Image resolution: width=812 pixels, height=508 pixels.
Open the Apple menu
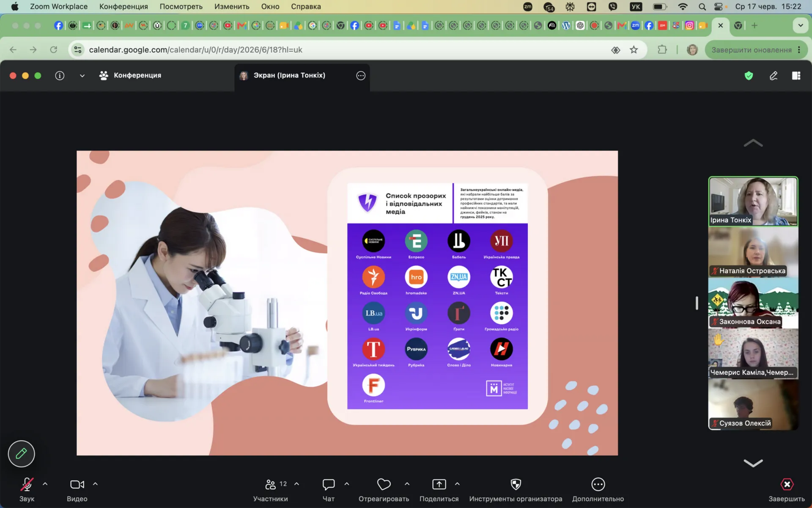(x=15, y=6)
